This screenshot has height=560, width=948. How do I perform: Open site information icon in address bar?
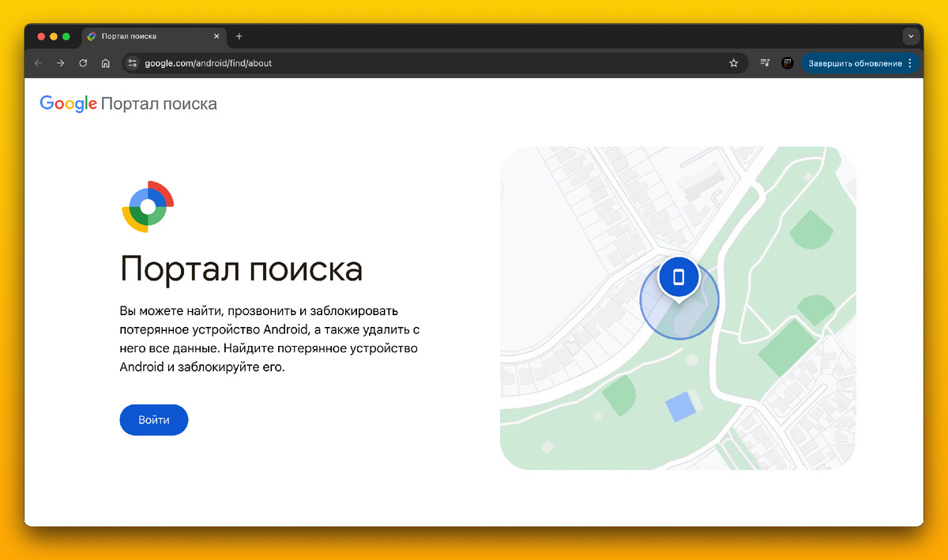[x=132, y=63]
